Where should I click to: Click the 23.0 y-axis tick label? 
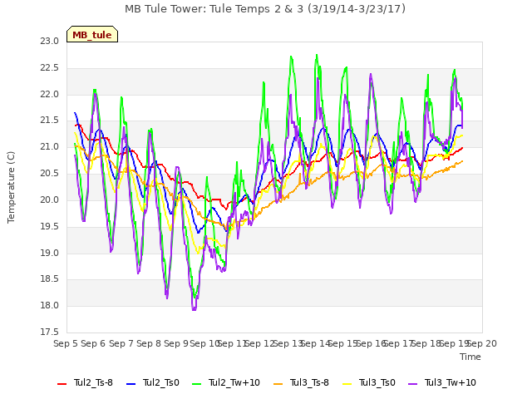(x=50, y=42)
